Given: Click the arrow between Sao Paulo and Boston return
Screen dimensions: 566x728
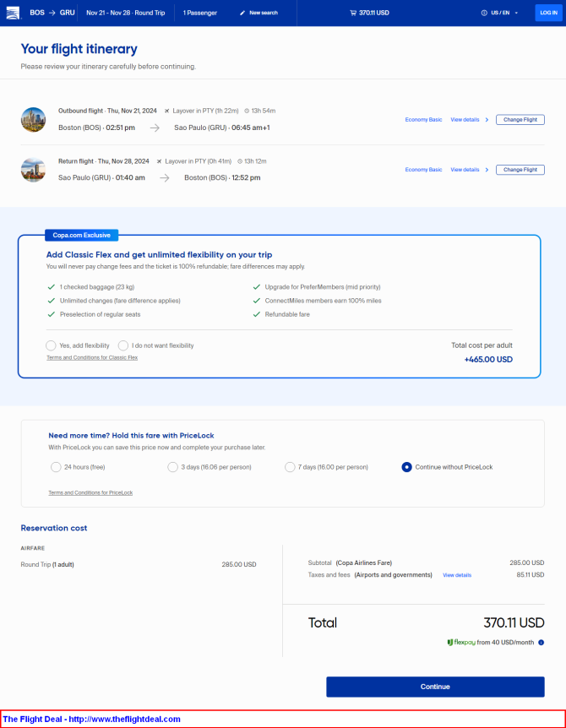Looking at the screenshot, I should tap(165, 178).
